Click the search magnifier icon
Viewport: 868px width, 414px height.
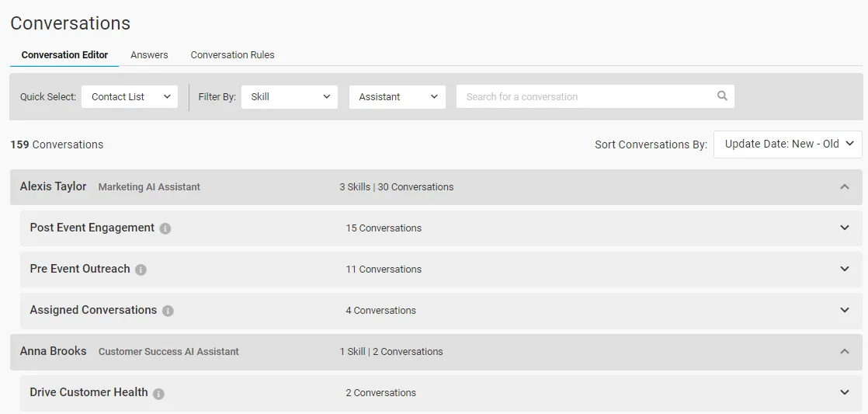click(x=722, y=96)
